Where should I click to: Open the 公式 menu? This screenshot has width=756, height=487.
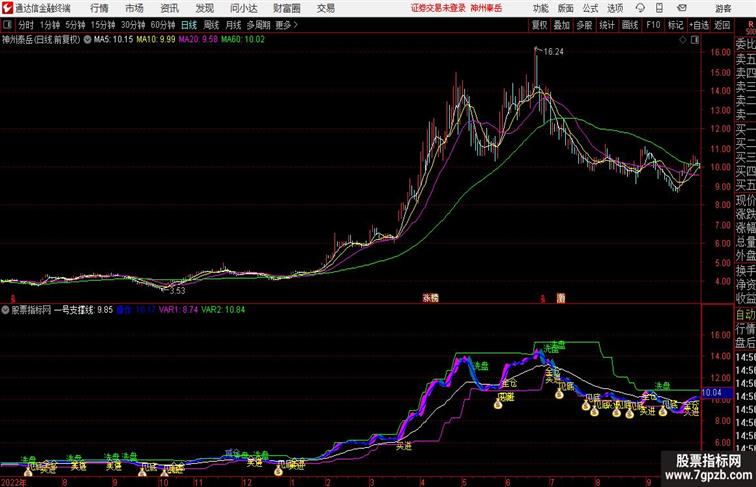click(590, 8)
